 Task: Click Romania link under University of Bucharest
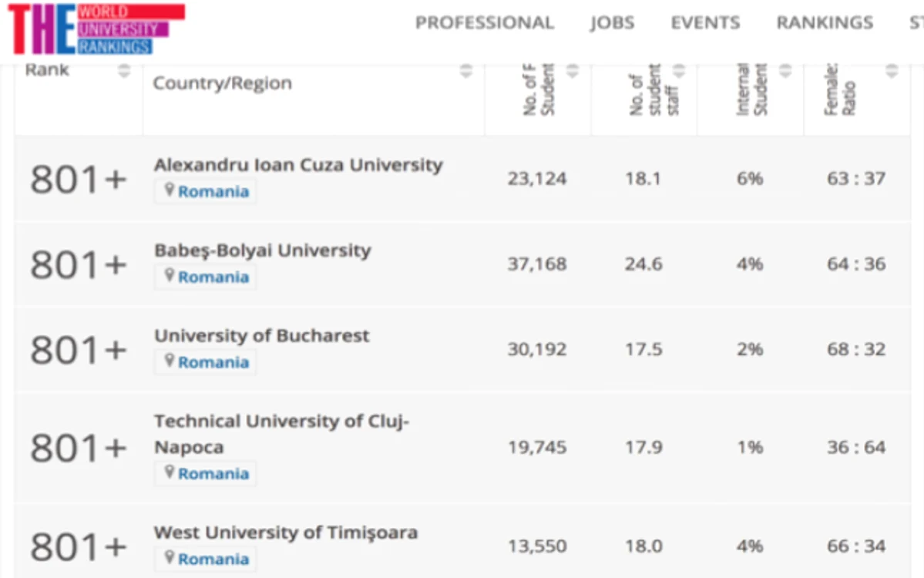point(213,362)
